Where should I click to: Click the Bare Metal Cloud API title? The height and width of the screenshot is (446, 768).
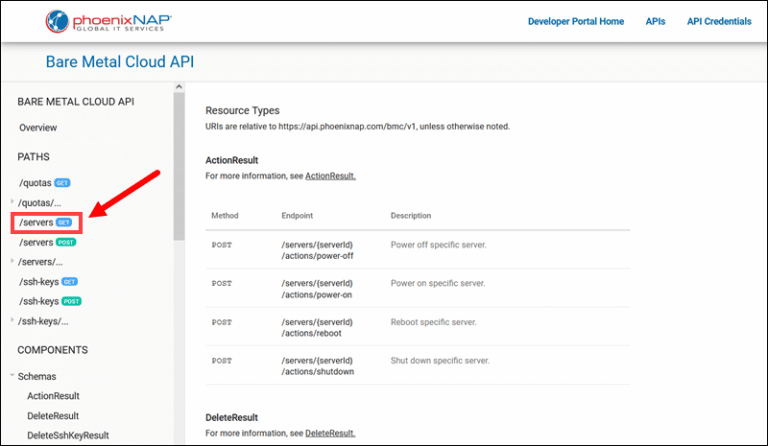(x=120, y=62)
